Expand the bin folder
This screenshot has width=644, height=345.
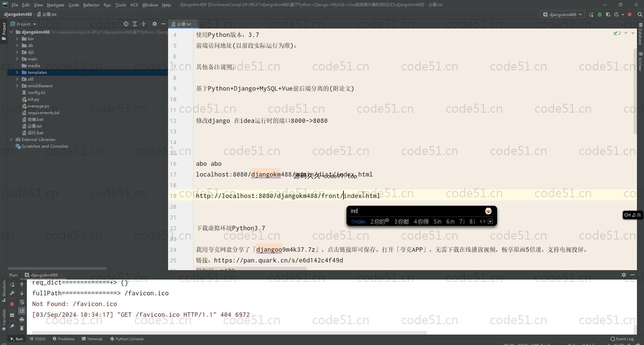17,39
